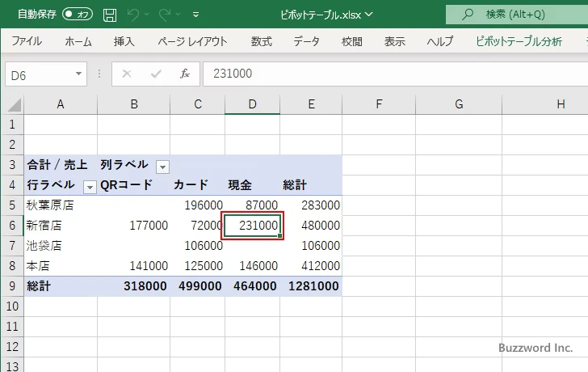
Task: Click the formula bar showing 231000
Action: coord(396,74)
